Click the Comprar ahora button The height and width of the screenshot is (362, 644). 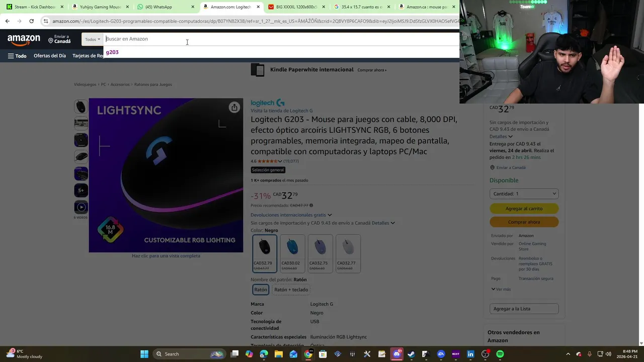pos(524,222)
